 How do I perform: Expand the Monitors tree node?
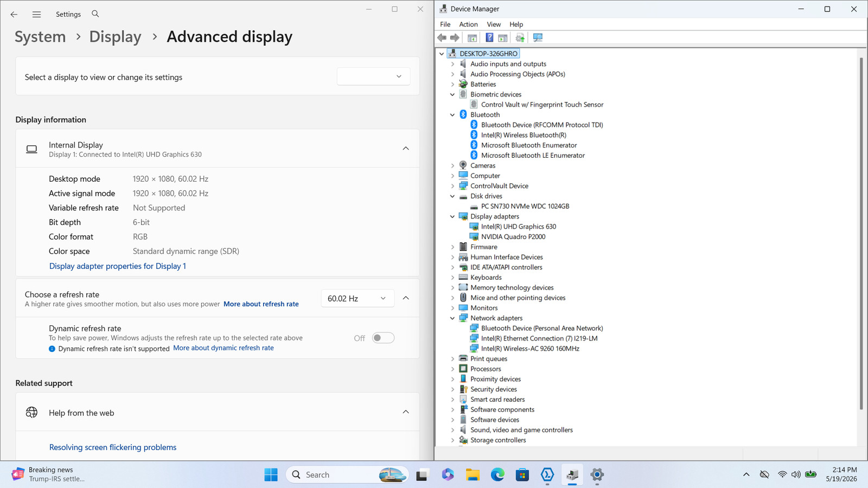coord(453,308)
